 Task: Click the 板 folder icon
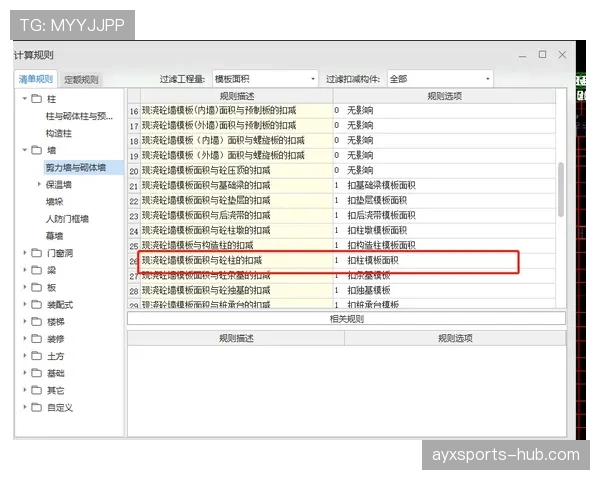pos(36,287)
